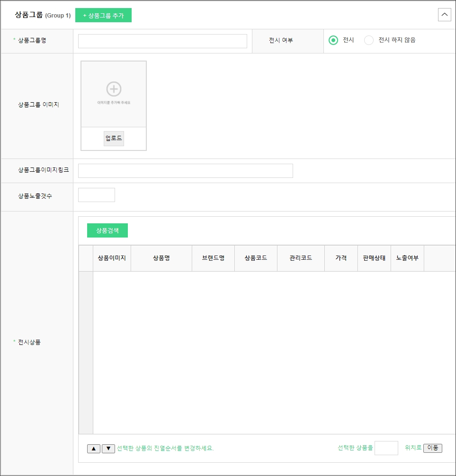The height and width of the screenshot is (476, 456).
Task: Click the 가격 column header
Action: [341, 258]
